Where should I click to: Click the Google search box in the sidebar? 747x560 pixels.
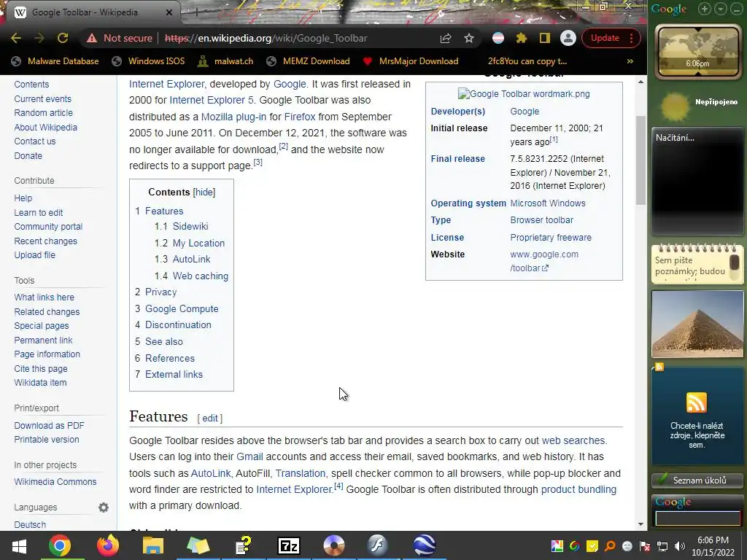coord(697,518)
